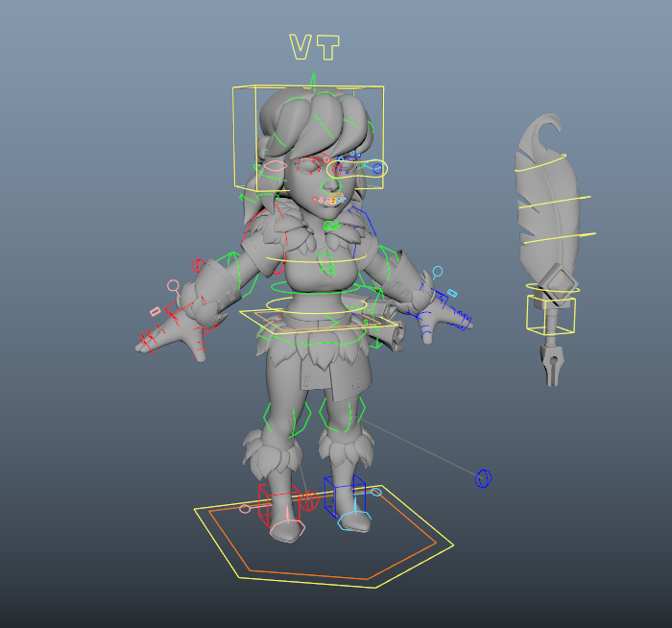Click the quill pen nib mesh
This screenshot has height=628, width=672.
click(x=553, y=364)
